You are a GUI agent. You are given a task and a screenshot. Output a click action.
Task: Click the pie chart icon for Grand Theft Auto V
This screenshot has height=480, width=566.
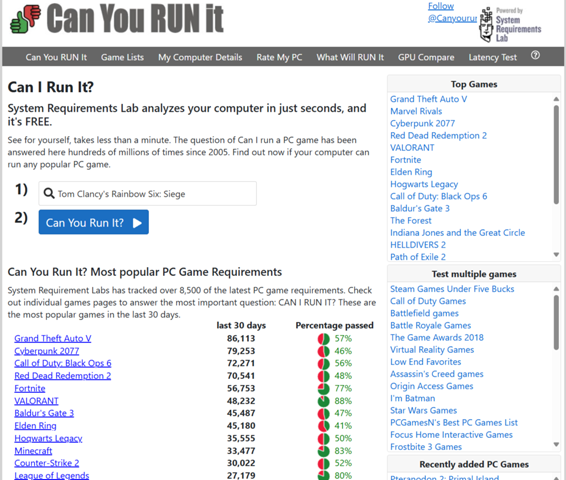[323, 339]
